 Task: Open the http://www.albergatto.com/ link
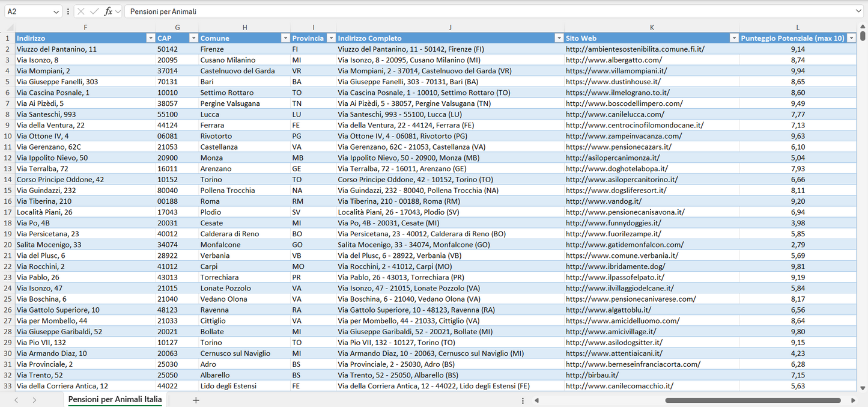[613, 60]
